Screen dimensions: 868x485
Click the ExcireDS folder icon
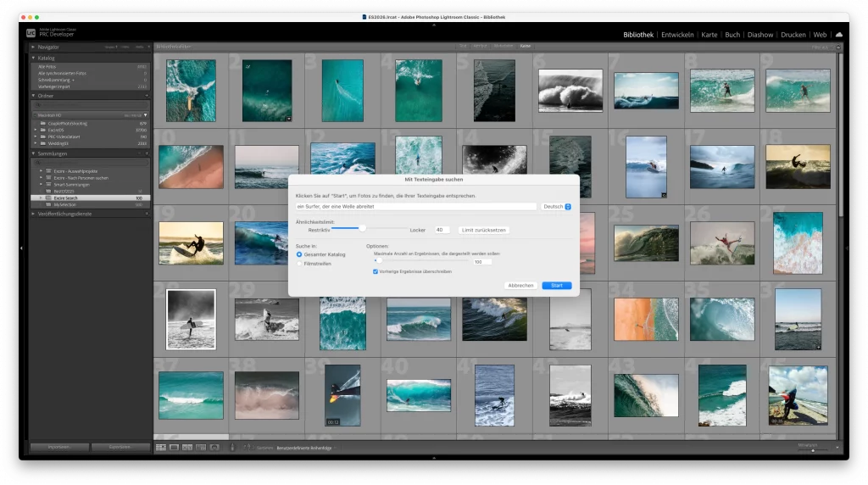[x=42, y=130]
